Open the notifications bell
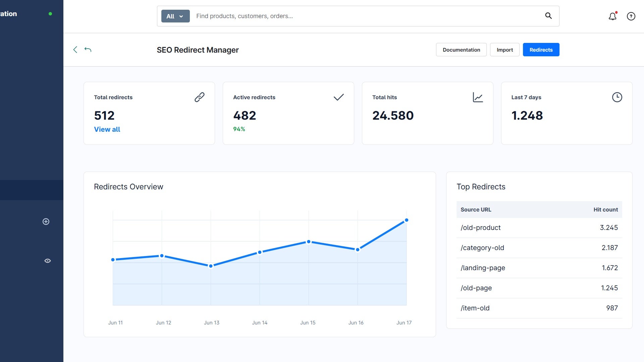This screenshot has width=644, height=362. 612,16
